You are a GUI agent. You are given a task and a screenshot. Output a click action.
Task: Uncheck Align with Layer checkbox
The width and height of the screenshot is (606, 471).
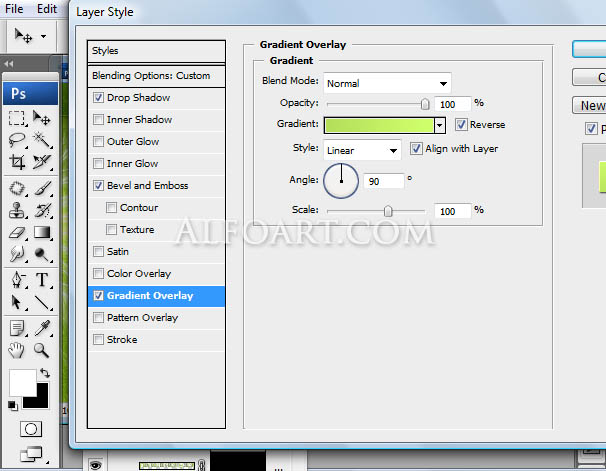(x=416, y=148)
